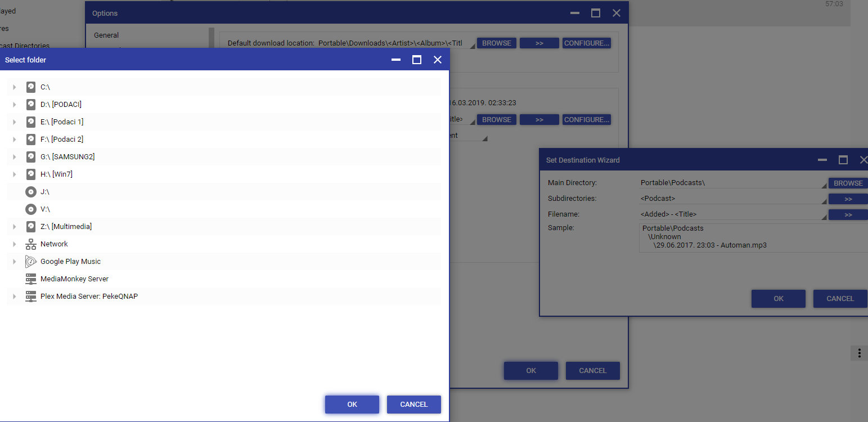Open the three-dot menu at right edge
The height and width of the screenshot is (422, 868).
[x=859, y=353]
